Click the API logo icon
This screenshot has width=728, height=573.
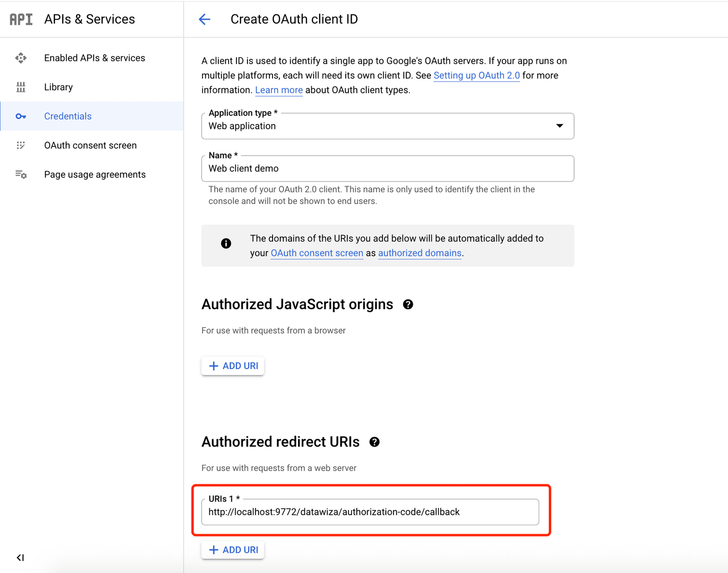(x=21, y=19)
